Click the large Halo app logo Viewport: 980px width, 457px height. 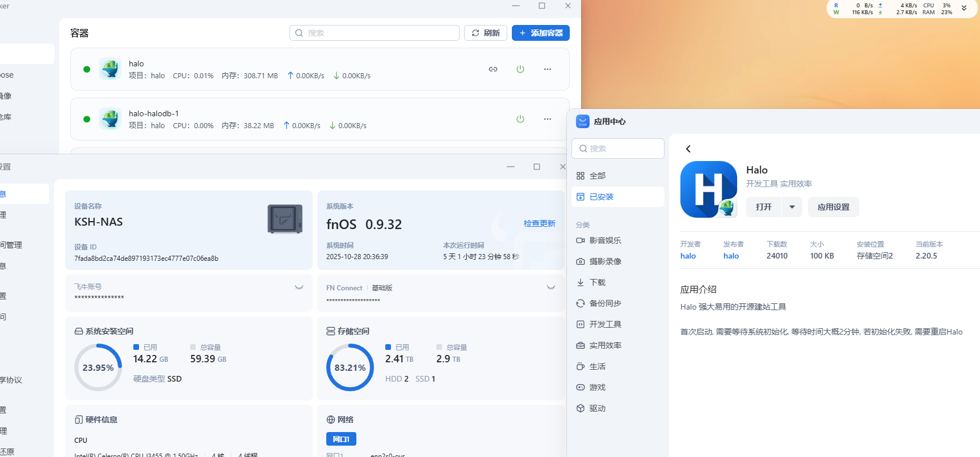pyautogui.click(x=709, y=189)
